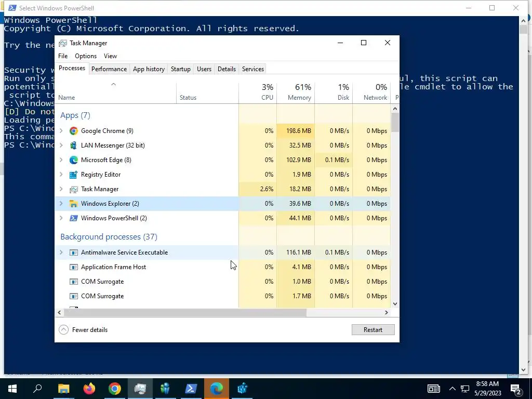Switch to PowerShell on the taskbar
Image resolution: width=532 pixels, height=399 pixels.
(191, 389)
